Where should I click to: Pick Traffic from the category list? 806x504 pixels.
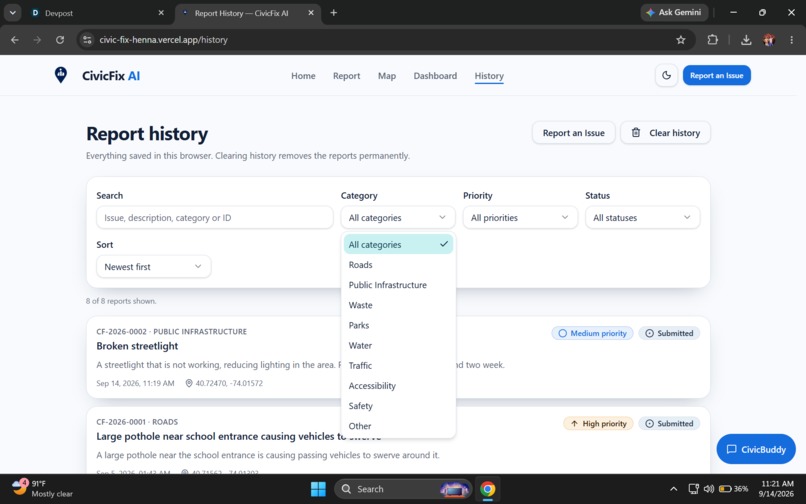pos(398,365)
